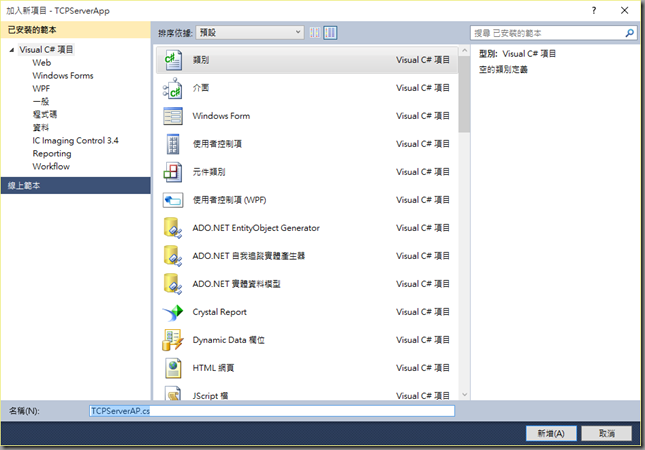Select the 一般 category

click(x=41, y=102)
